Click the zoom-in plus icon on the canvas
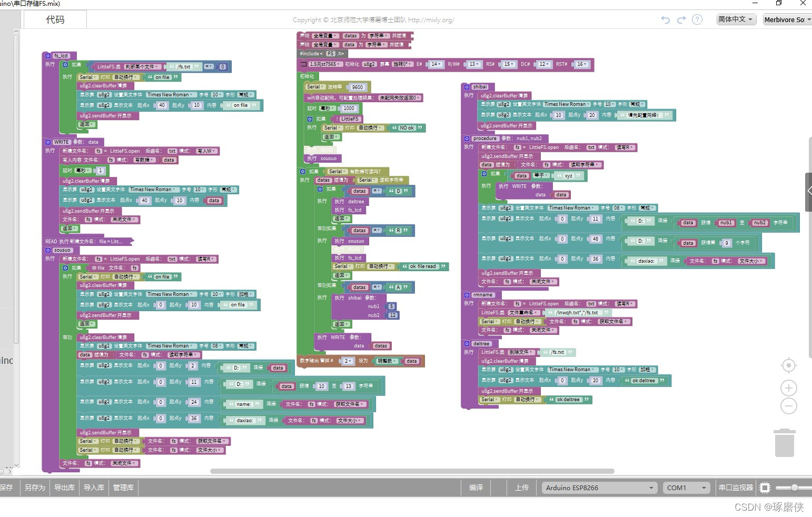This screenshot has width=812, height=517. coord(788,387)
